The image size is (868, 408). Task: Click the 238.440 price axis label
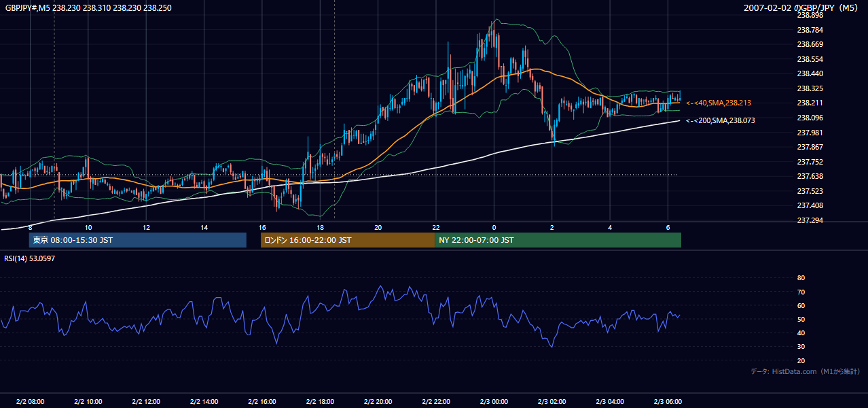810,73
